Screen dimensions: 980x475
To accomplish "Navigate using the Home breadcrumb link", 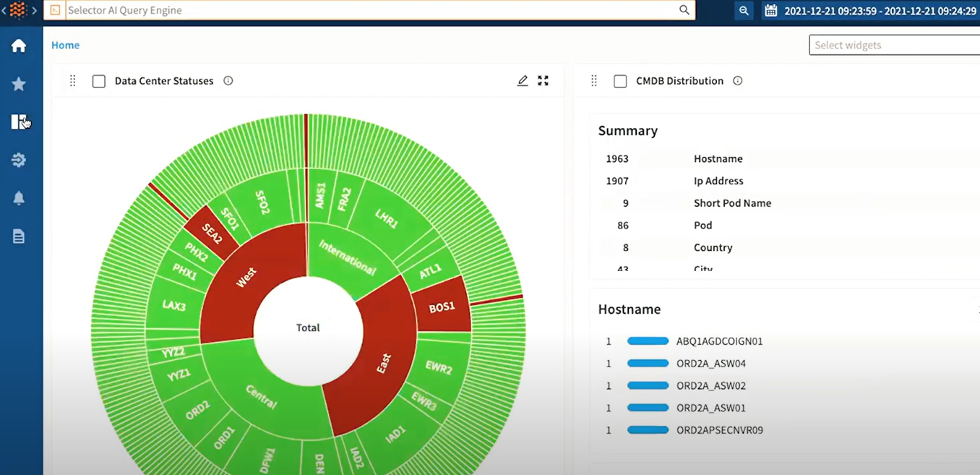I will click(65, 45).
